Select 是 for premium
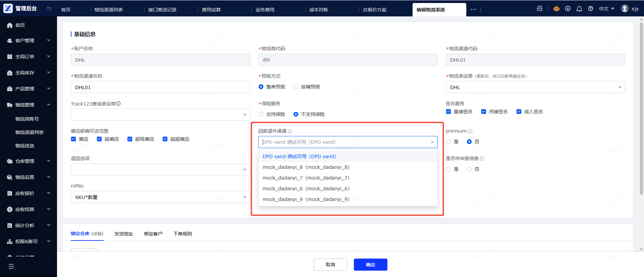This screenshot has height=277, width=644. point(448,142)
